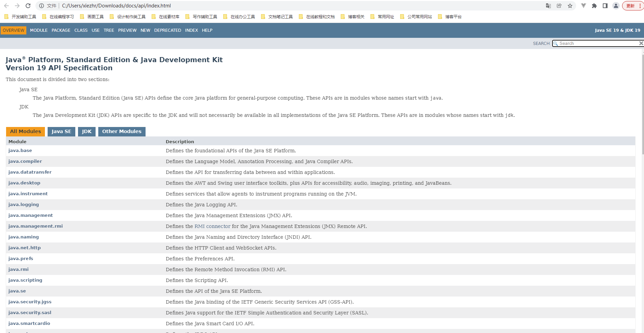Switch to the Java SE tab
This screenshot has width=644, height=333.
click(61, 132)
